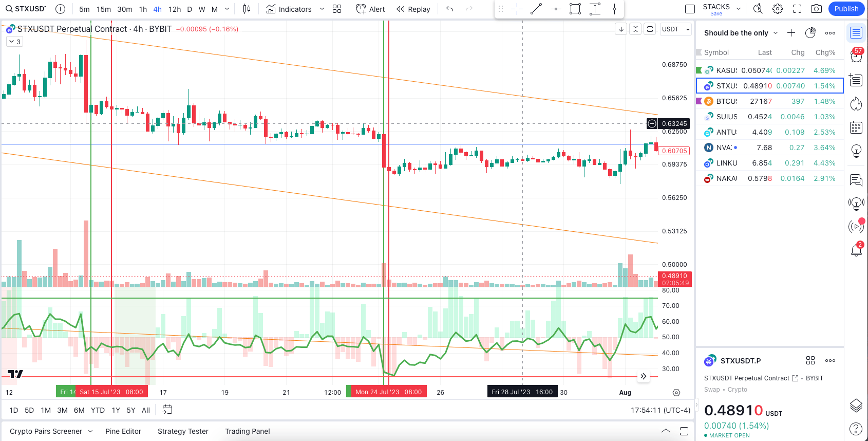868x441 pixels.
Task: Open indicator templates grid
Action: pyautogui.click(x=337, y=9)
